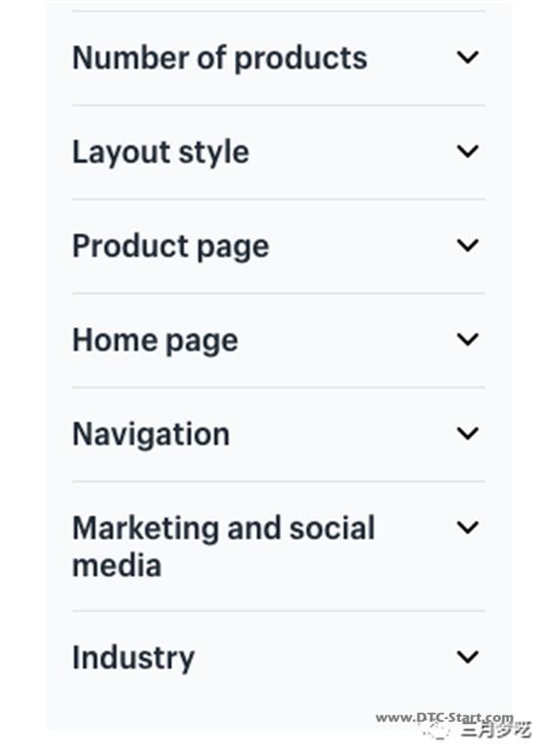This screenshot has width=548, height=756.
Task: Expand Navigation with its chevron arrow
Action: pyautogui.click(x=467, y=434)
